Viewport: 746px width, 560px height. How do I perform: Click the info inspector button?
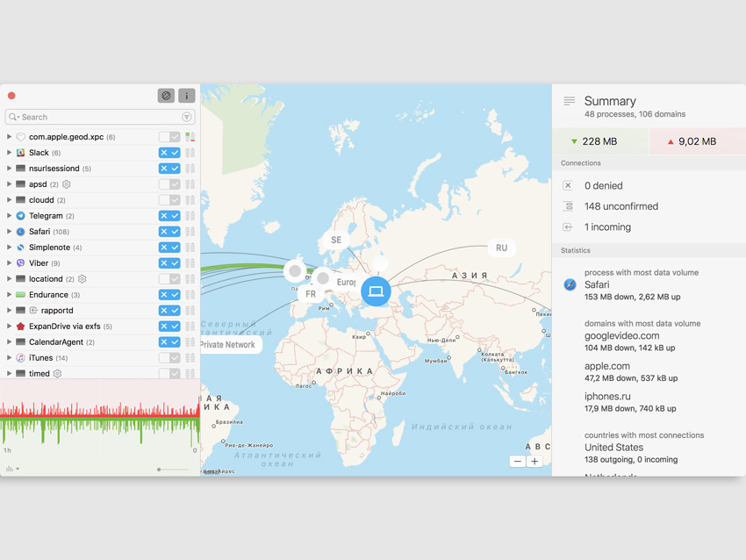pos(187,96)
